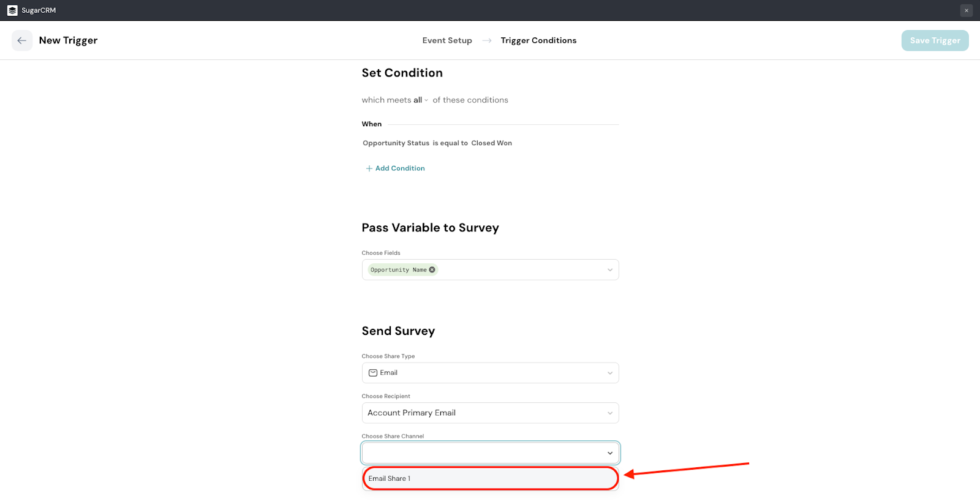
Task: Click the plus icon beside Add Condition
Action: point(369,168)
